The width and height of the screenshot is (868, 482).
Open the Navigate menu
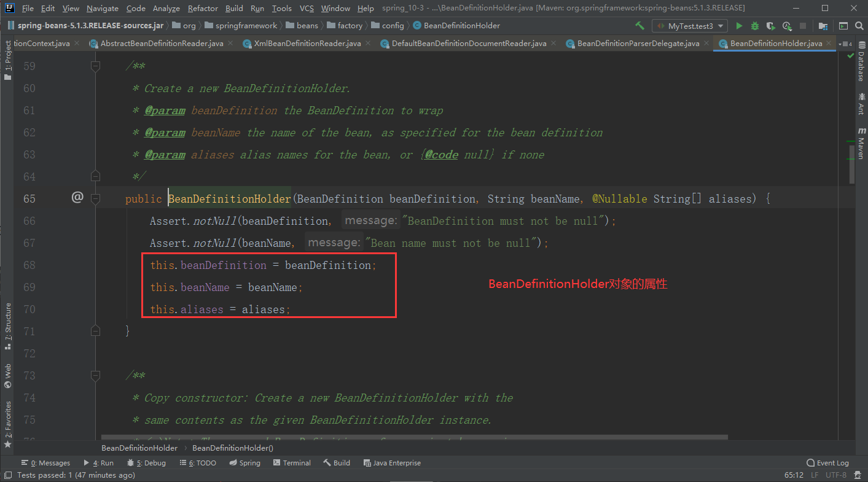103,8
